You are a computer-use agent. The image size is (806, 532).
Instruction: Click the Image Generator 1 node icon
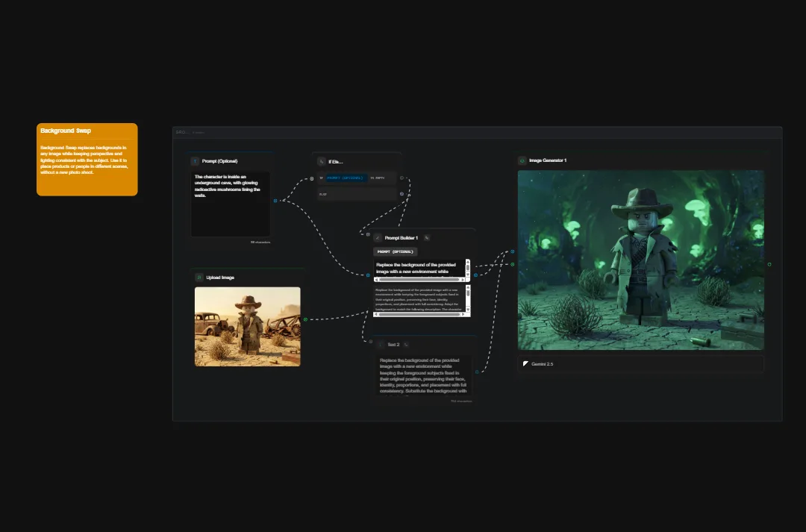pyautogui.click(x=522, y=160)
